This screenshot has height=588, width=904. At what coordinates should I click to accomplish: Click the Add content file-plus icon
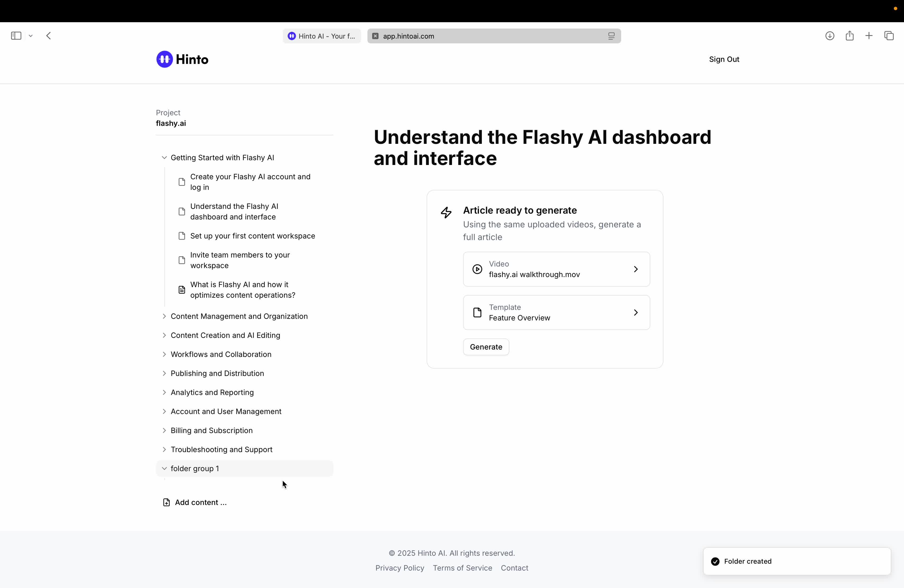166,502
